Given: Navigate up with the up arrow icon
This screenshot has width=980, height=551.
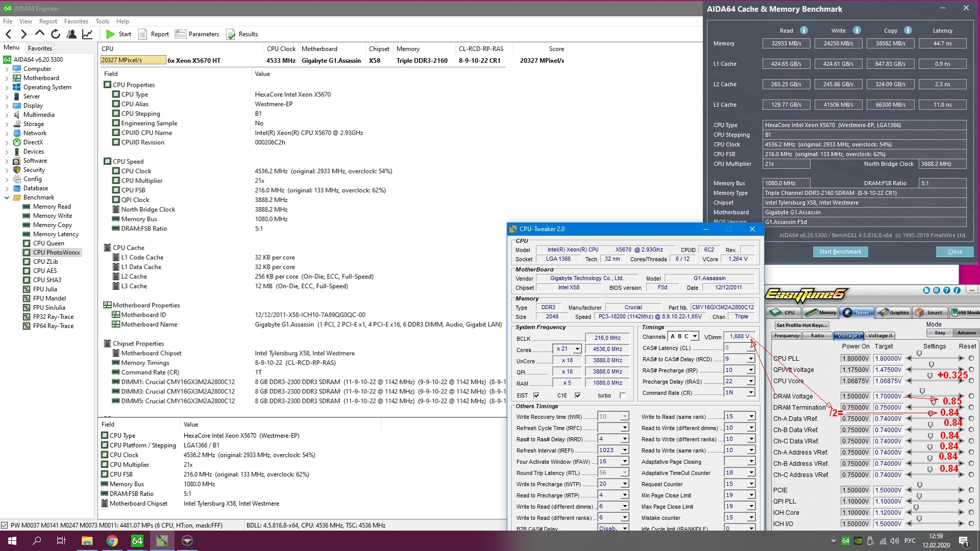Looking at the screenshot, I should click(x=39, y=34).
